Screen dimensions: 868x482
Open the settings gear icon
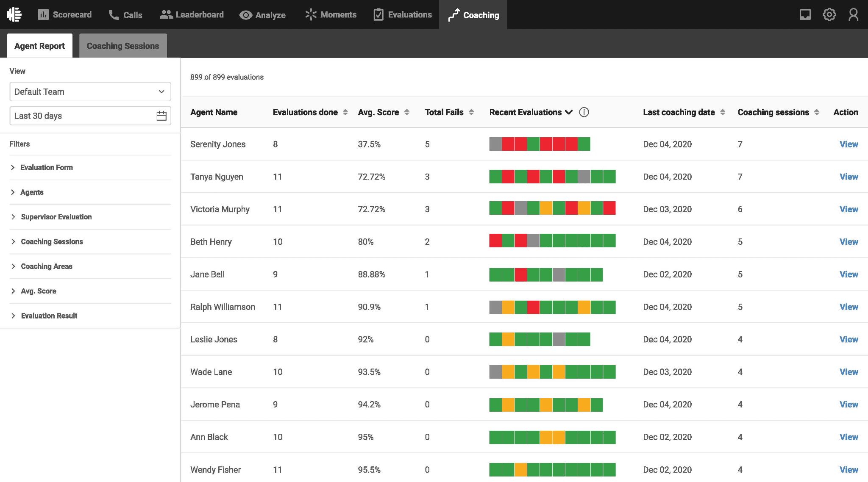pos(829,14)
